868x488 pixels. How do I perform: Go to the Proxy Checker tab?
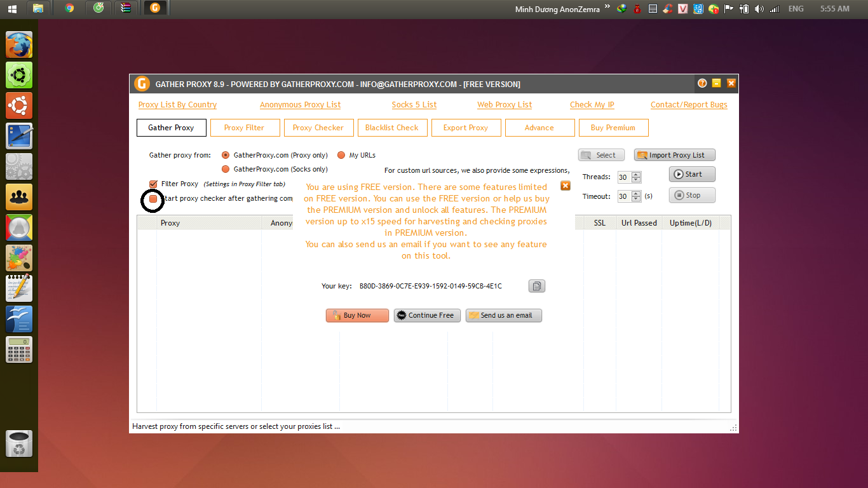click(x=319, y=128)
